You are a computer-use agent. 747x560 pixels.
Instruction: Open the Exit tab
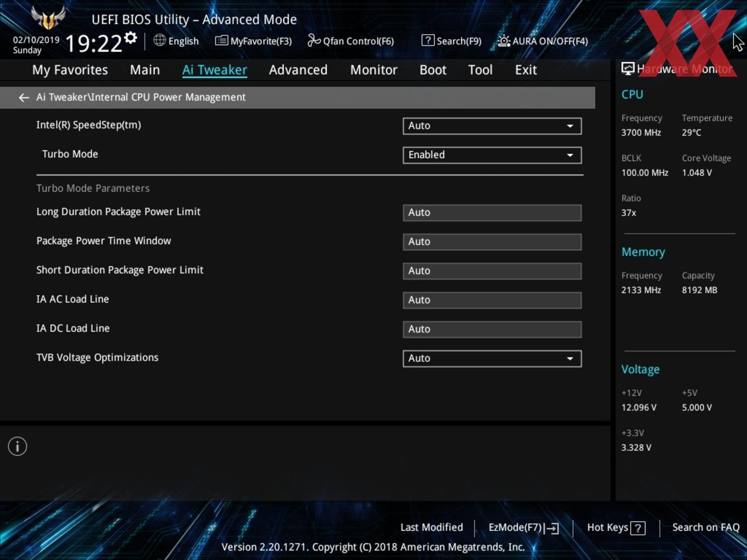click(x=526, y=70)
